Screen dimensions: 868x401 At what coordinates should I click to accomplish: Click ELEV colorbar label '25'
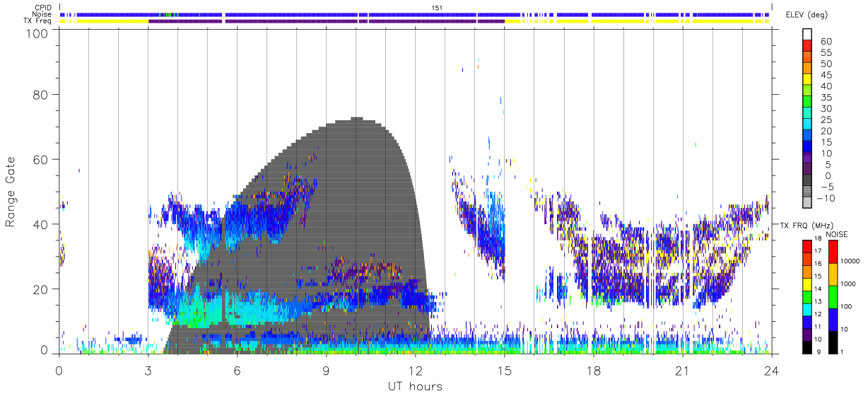click(x=826, y=120)
